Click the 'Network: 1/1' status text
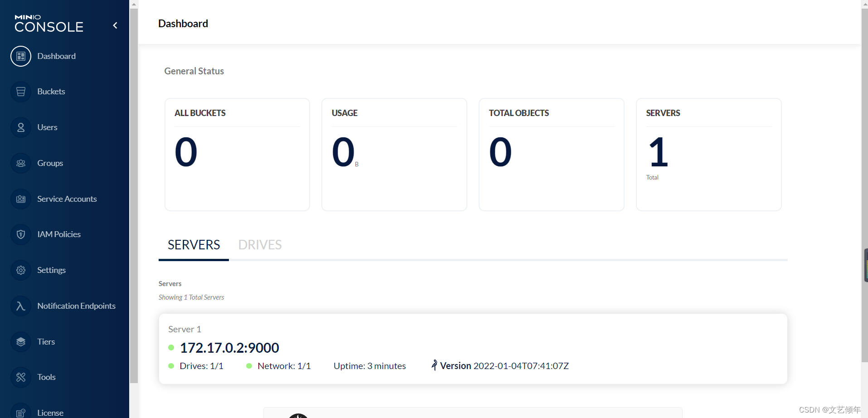This screenshot has height=418, width=868. (284, 366)
